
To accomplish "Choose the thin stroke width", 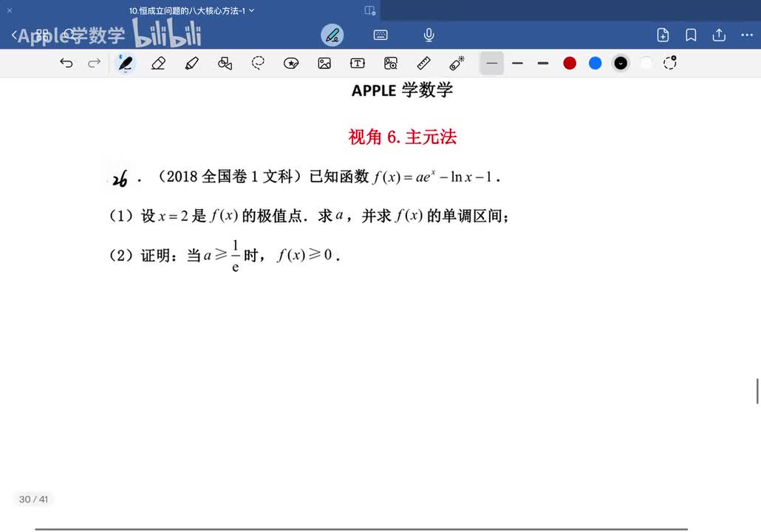I will coord(491,63).
